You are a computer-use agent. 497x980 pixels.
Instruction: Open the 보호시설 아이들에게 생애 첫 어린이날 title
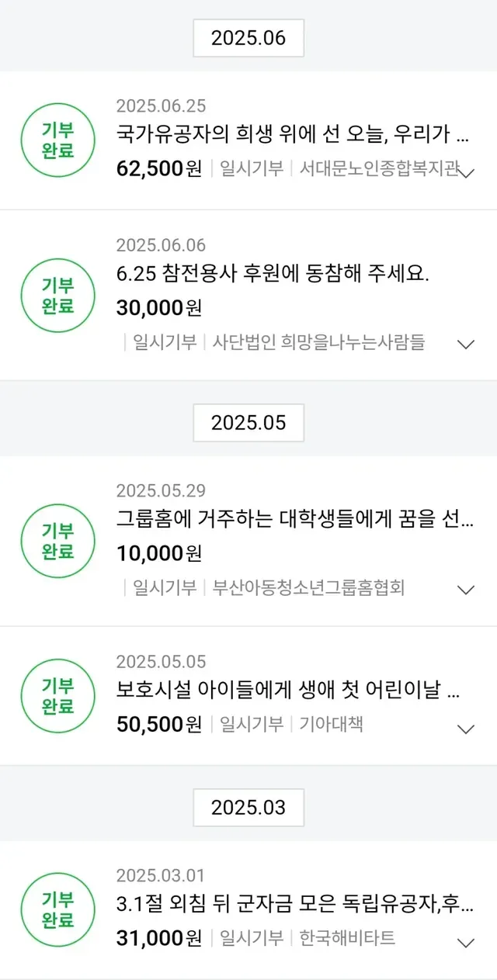(x=287, y=691)
